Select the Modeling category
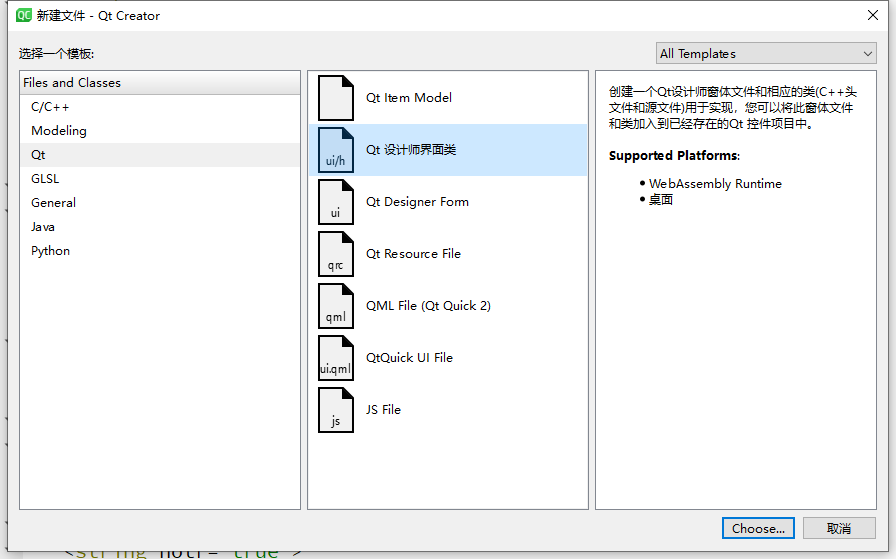The image size is (896, 559). click(x=160, y=131)
